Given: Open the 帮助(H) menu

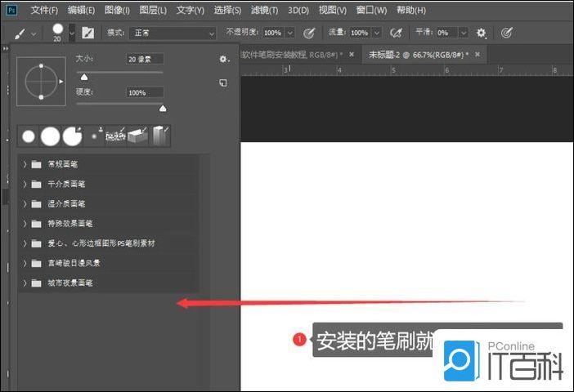Looking at the screenshot, I should tap(411, 11).
